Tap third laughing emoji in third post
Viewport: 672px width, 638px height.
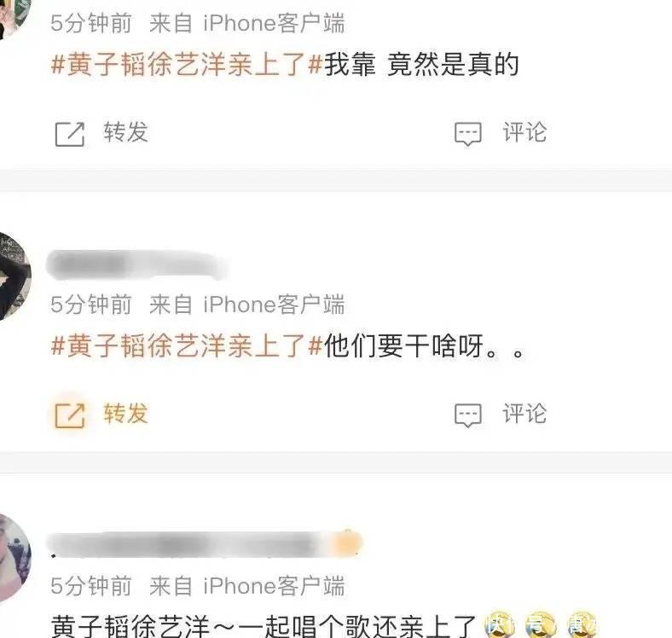click(581, 625)
